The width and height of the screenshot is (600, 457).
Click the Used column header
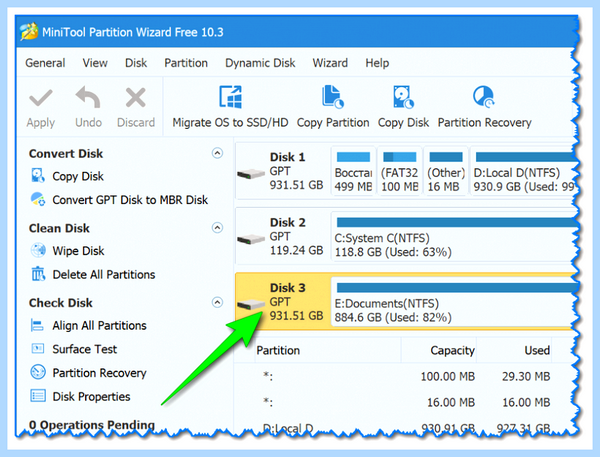click(x=537, y=350)
